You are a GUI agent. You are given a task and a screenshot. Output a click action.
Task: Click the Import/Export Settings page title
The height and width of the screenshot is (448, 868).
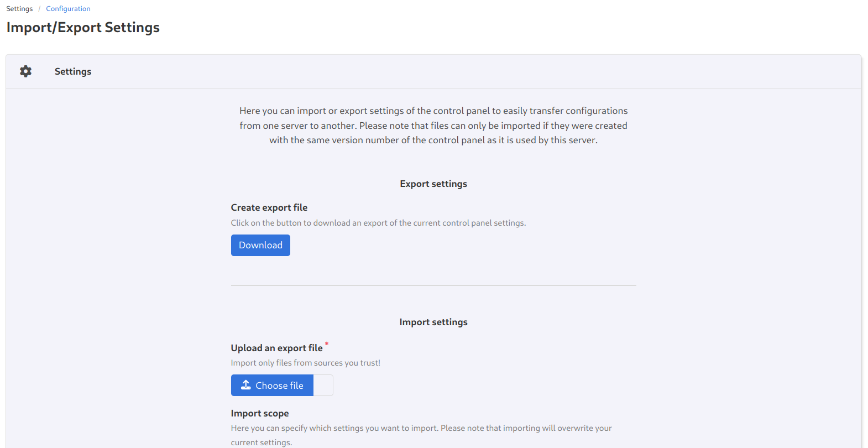83,28
